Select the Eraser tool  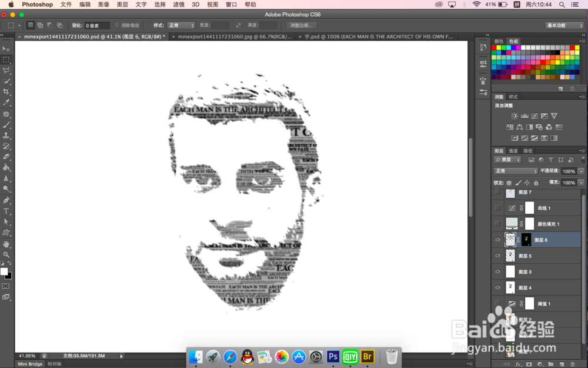point(6,157)
